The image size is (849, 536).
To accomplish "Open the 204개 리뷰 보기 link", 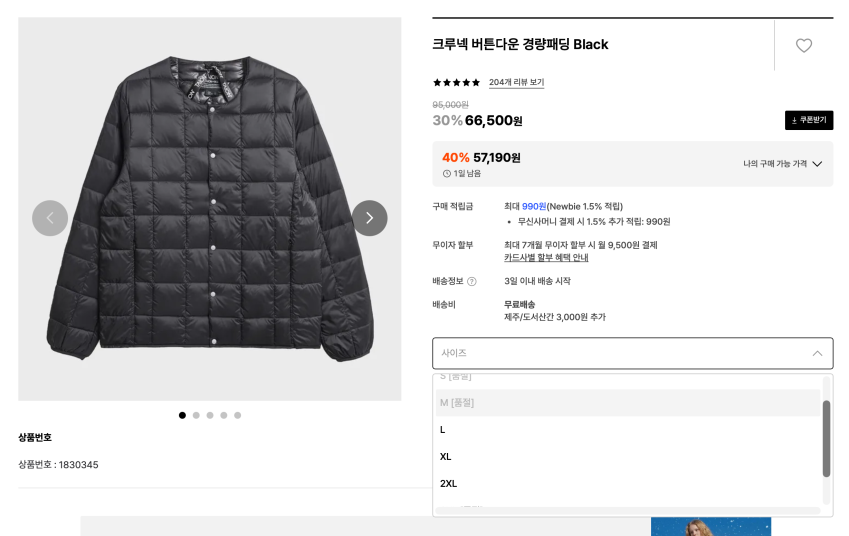I will point(516,83).
